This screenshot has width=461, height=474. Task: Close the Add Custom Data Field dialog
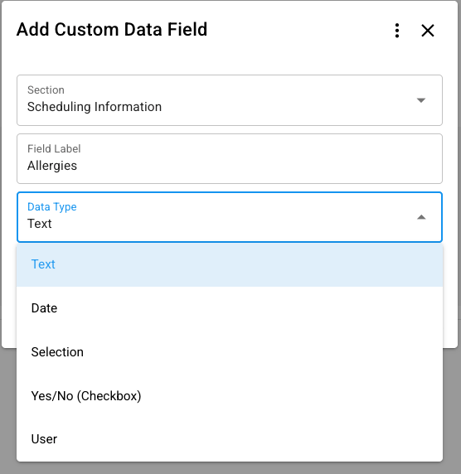pyautogui.click(x=428, y=31)
